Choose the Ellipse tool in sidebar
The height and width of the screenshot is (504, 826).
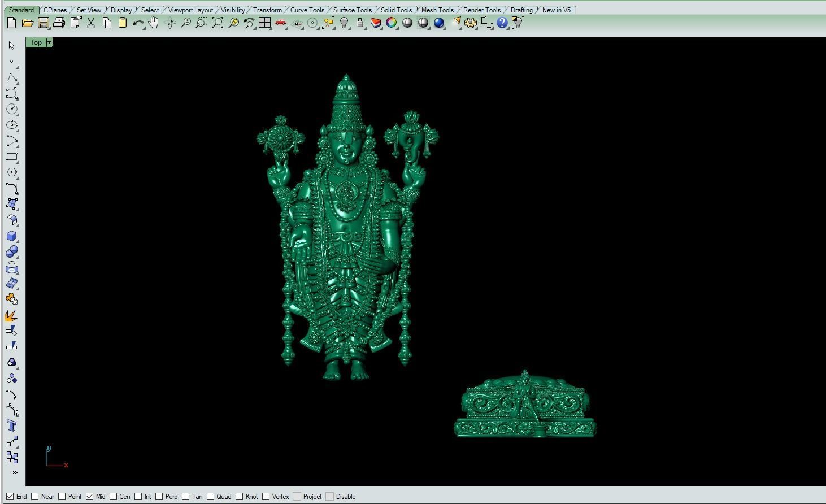(x=12, y=125)
